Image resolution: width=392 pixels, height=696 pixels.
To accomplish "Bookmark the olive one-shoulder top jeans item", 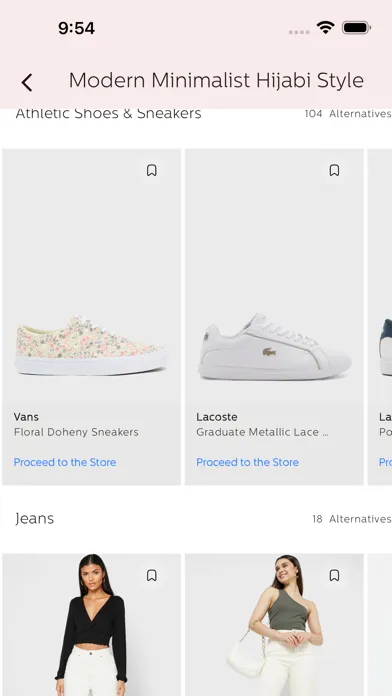I will tap(334, 576).
